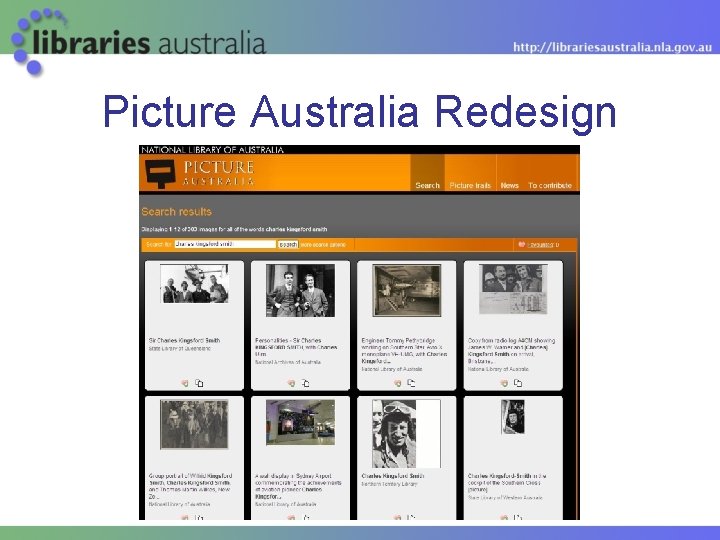Add Sir Charles Kingsford Smith card to favourites
The width and height of the screenshot is (720, 540).
pyautogui.click(x=185, y=383)
